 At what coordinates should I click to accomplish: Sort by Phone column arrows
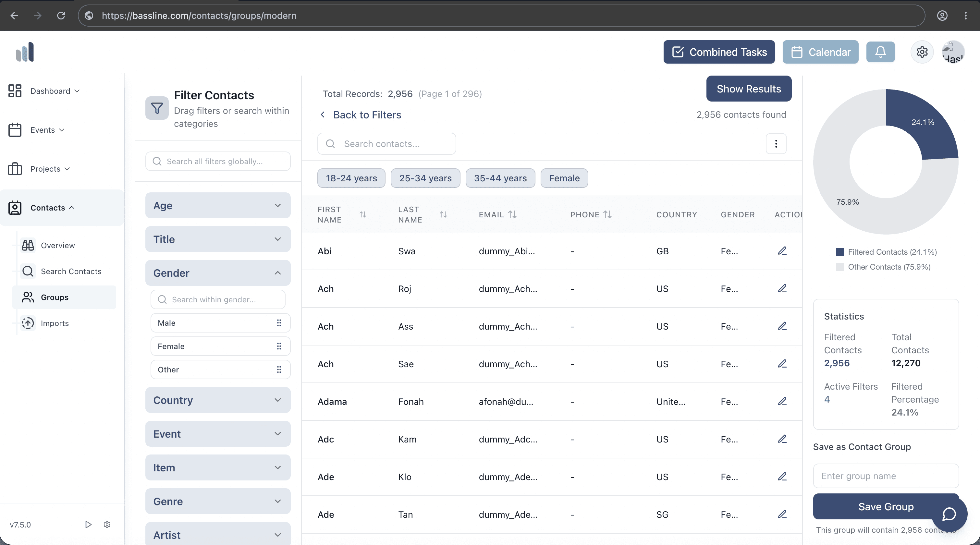click(x=607, y=214)
